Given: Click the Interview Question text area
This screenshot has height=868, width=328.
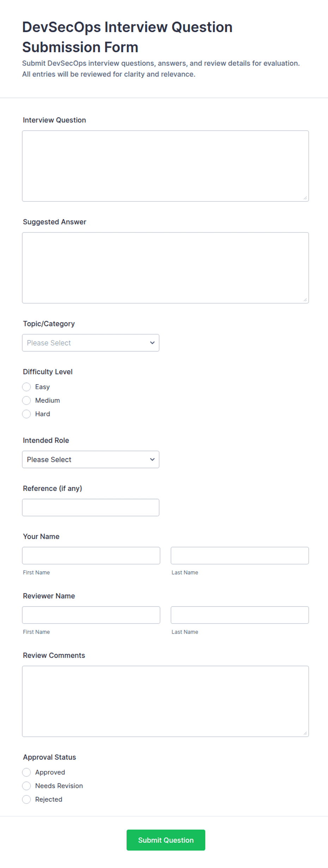Looking at the screenshot, I should point(165,166).
